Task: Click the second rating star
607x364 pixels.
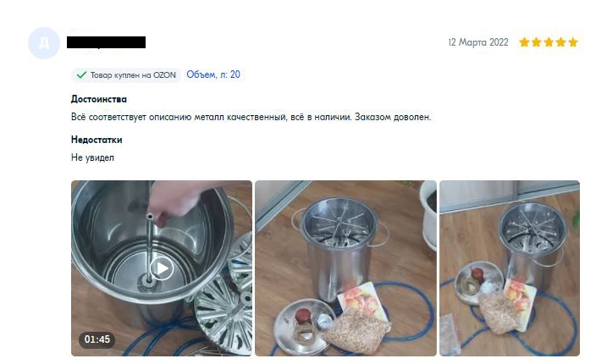Action: [x=537, y=42]
